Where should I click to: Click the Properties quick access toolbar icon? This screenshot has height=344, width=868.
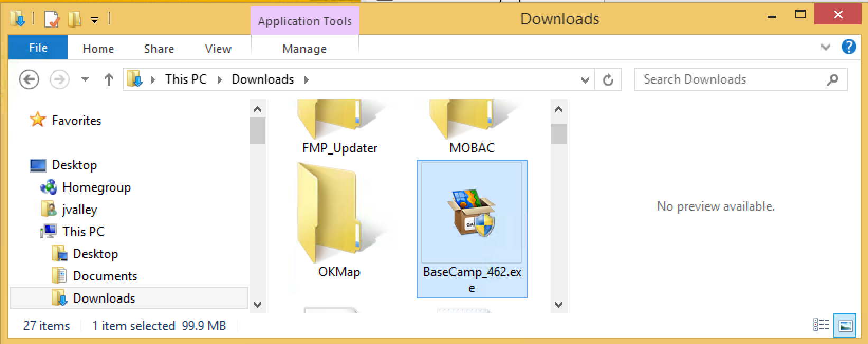[51, 20]
